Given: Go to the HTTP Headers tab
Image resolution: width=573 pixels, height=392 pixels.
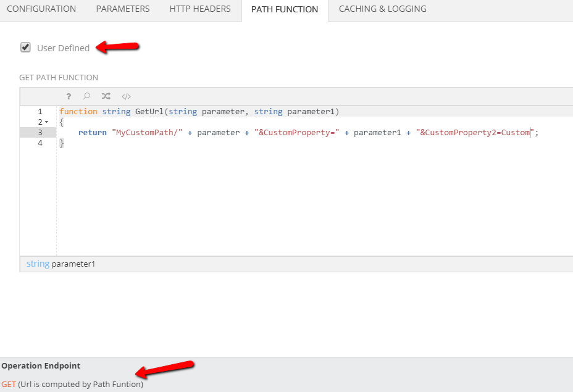Looking at the screenshot, I should 200,9.
